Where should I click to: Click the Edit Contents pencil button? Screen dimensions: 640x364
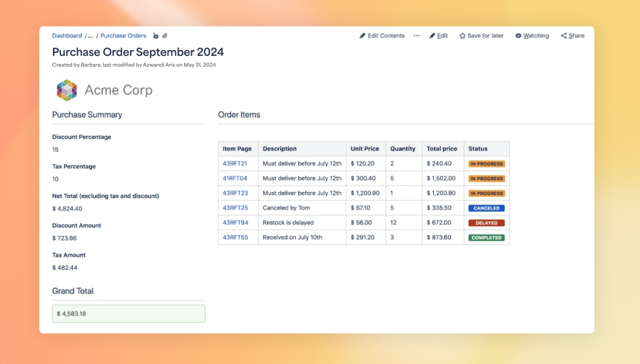(382, 36)
